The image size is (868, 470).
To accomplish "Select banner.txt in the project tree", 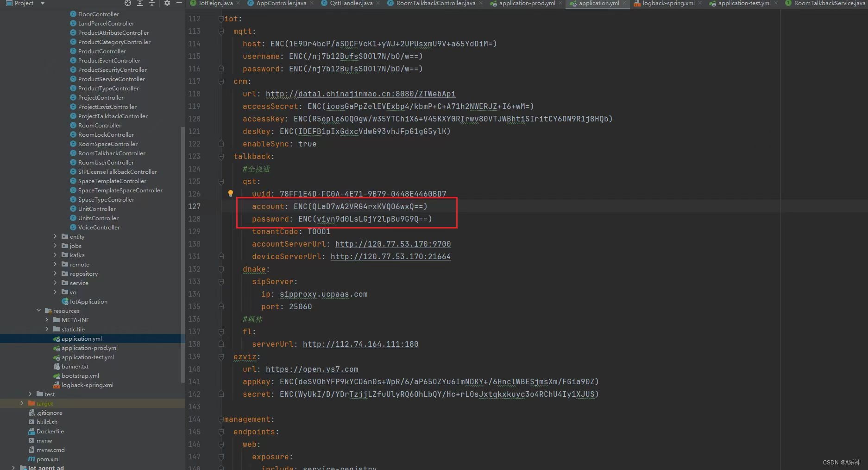I will pos(75,366).
